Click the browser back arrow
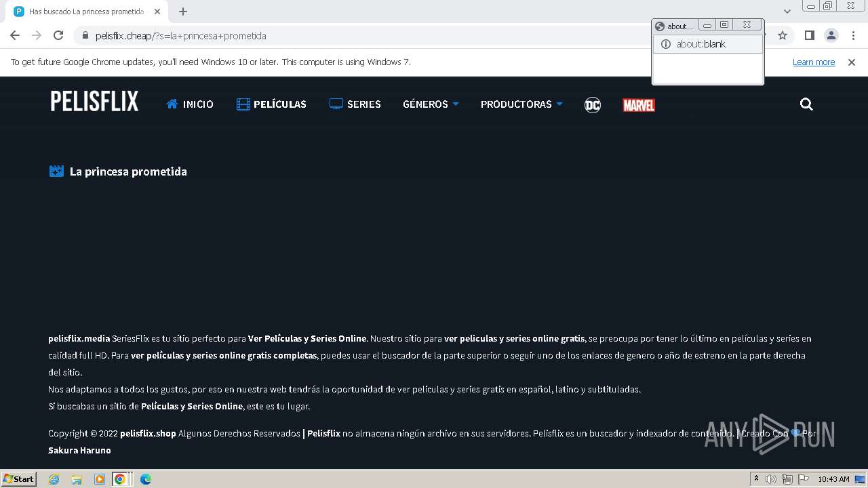This screenshot has width=868, height=488. point(15,35)
